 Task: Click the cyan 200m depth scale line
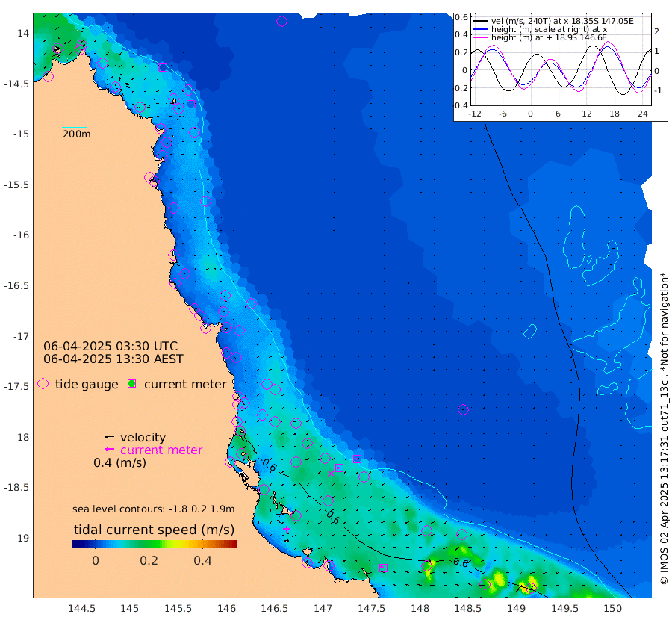[74, 127]
